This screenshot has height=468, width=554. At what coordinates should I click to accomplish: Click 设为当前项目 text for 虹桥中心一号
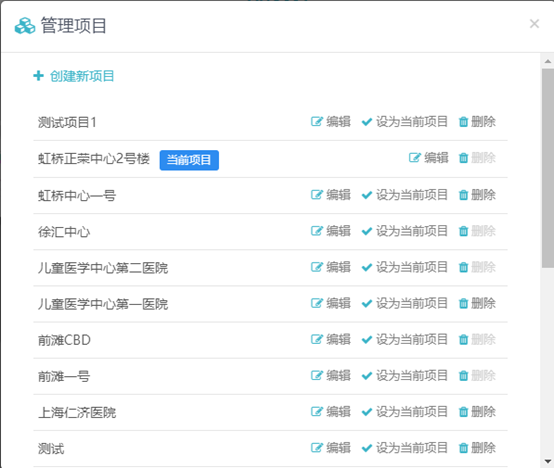[412, 195]
